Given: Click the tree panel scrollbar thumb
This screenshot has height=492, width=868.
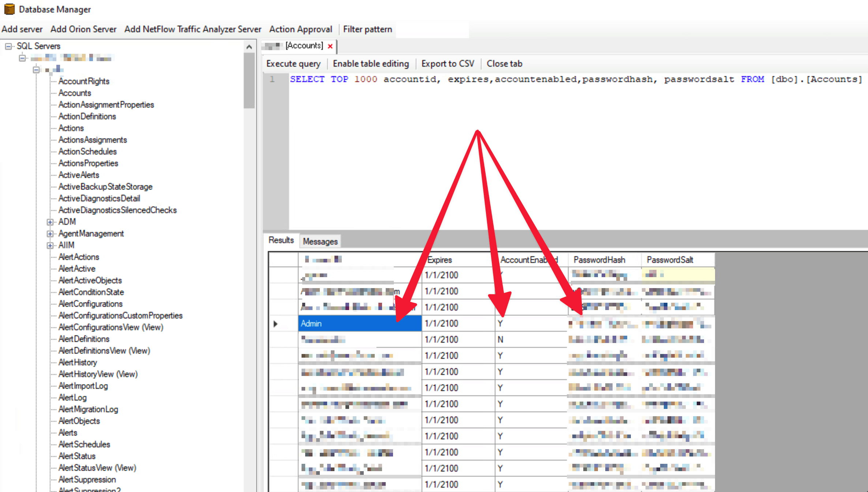Looking at the screenshot, I should click(x=249, y=81).
